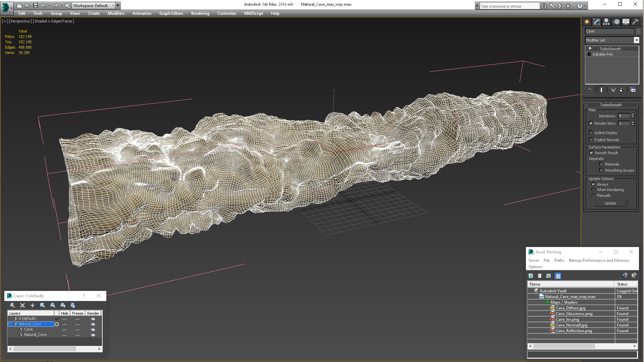
Task: Make Natural_Cave the current layer checkbox
Action: pyautogui.click(x=57, y=324)
